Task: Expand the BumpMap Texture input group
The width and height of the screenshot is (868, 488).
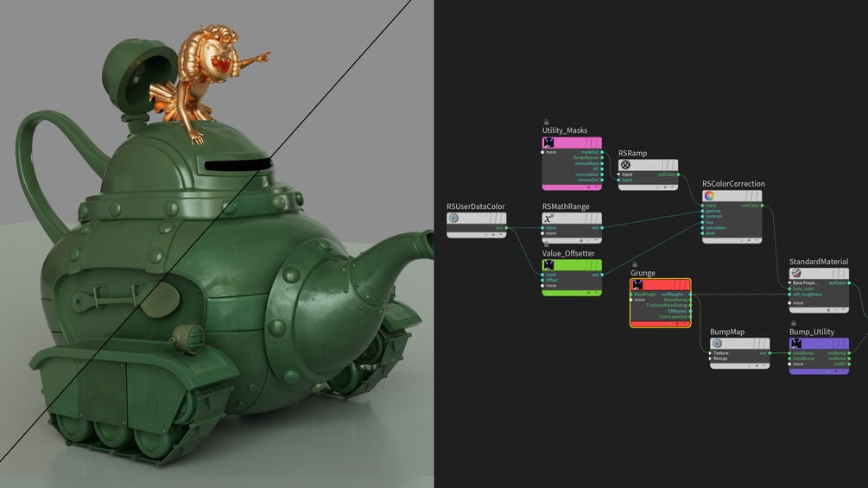Action: tap(710, 353)
